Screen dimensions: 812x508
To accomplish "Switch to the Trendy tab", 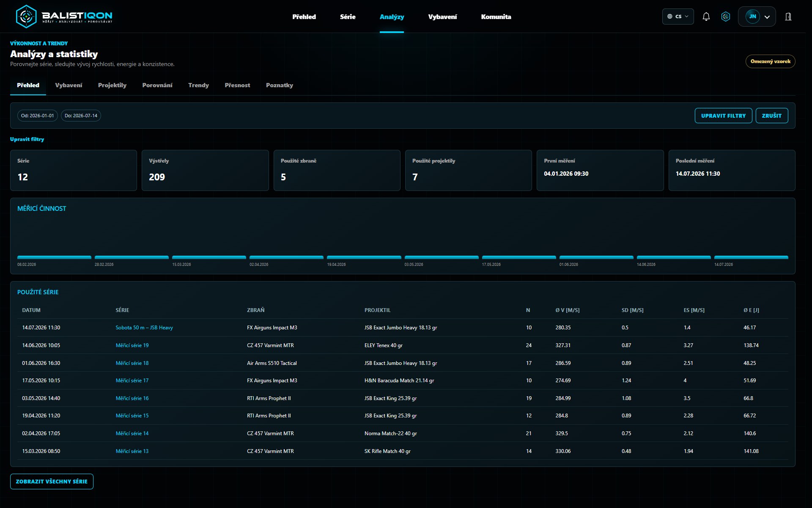I will 198,85.
